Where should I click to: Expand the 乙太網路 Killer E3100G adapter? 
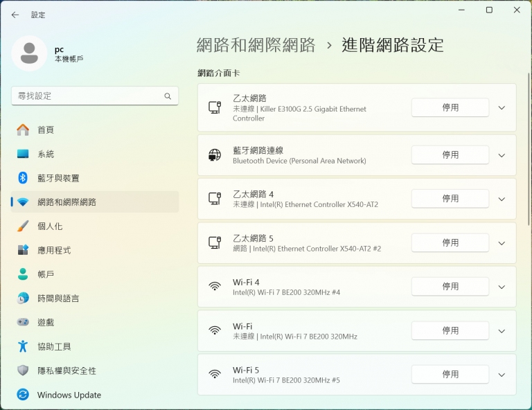coord(502,108)
